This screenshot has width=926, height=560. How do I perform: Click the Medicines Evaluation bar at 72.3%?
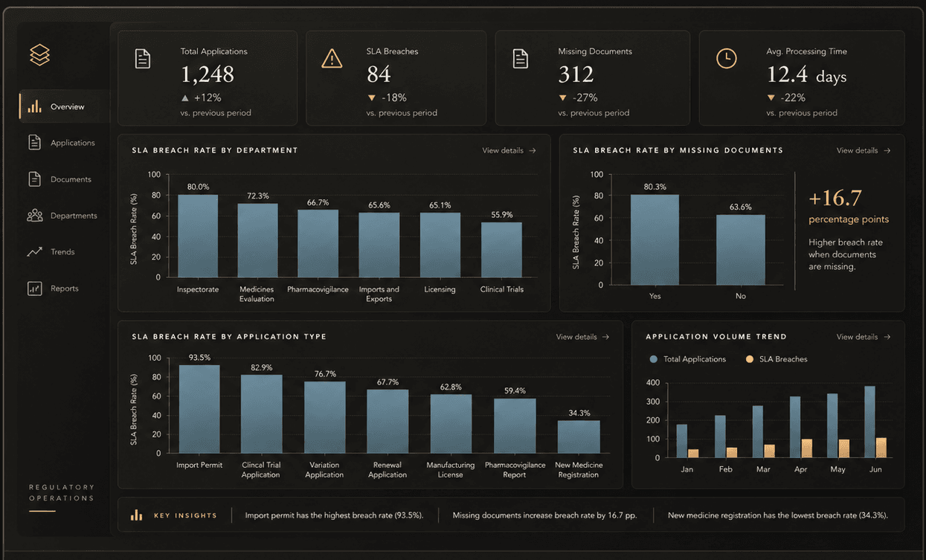[257, 240]
